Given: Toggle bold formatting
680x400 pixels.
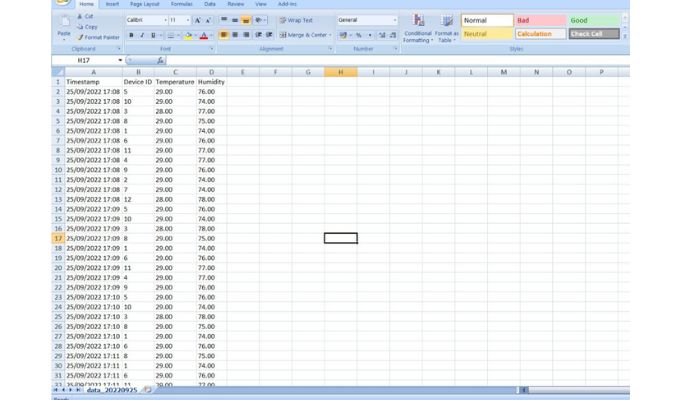Looking at the screenshot, I should pyautogui.click(x=131, y=35).
